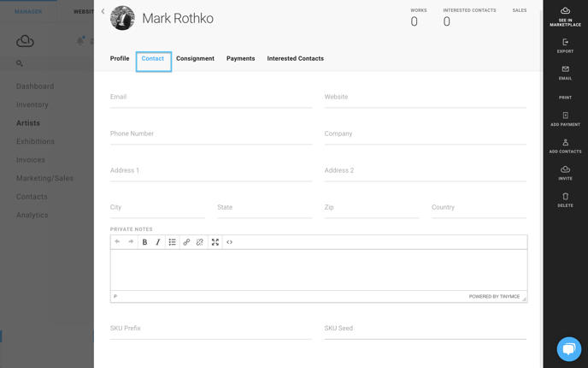Focus the Phone Number field
The image size is (588, 368).
pyautogui.click(x=211, y=134)
